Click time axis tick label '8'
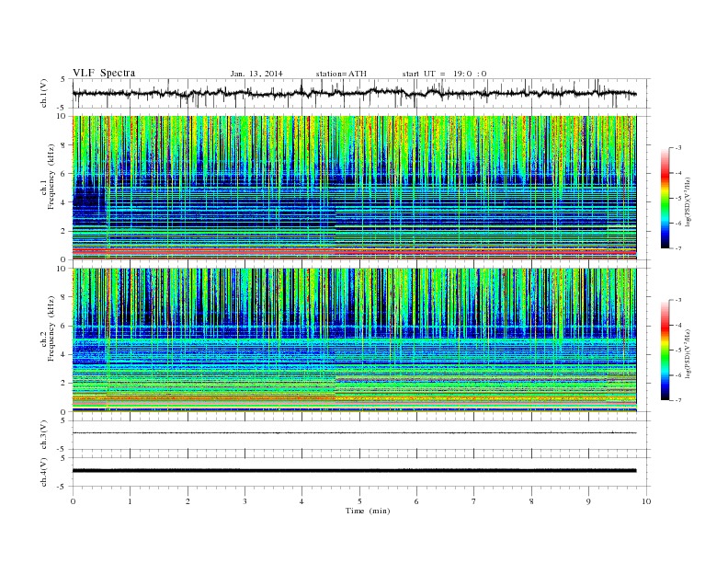The image size is (728, 563). 531,501
